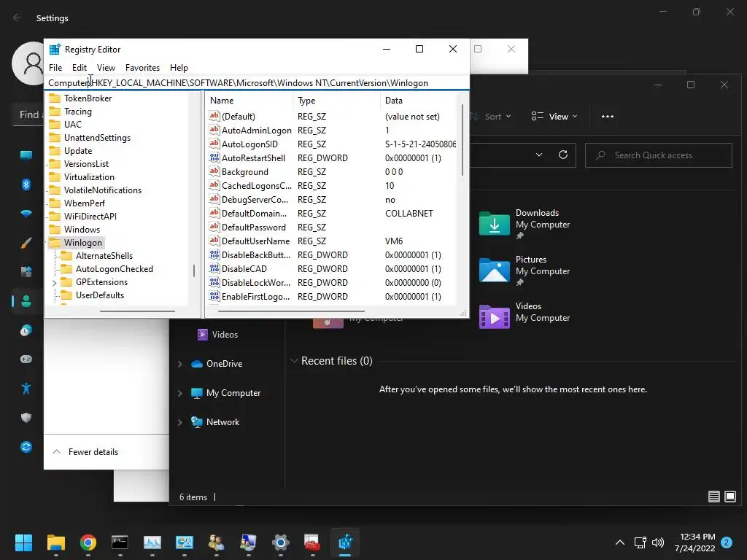Click the Search Quick access field

(x=659, y=155)
